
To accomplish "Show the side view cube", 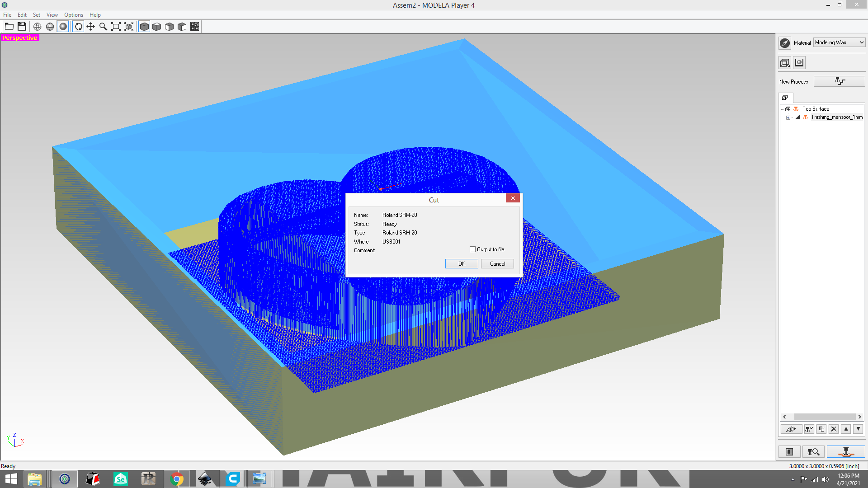I will point(182,27).
